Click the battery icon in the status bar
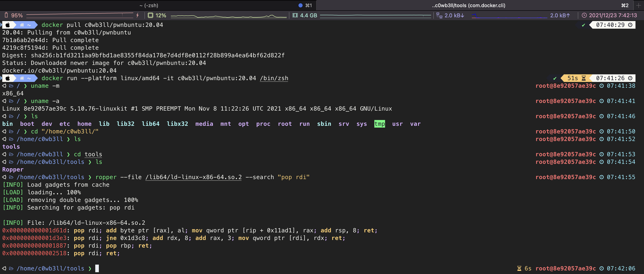644x274 pixels. [x=6, y=15]
